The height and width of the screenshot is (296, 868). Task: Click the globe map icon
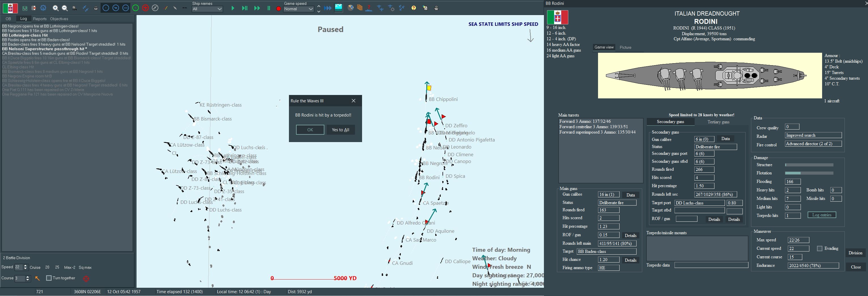[350, 8]
